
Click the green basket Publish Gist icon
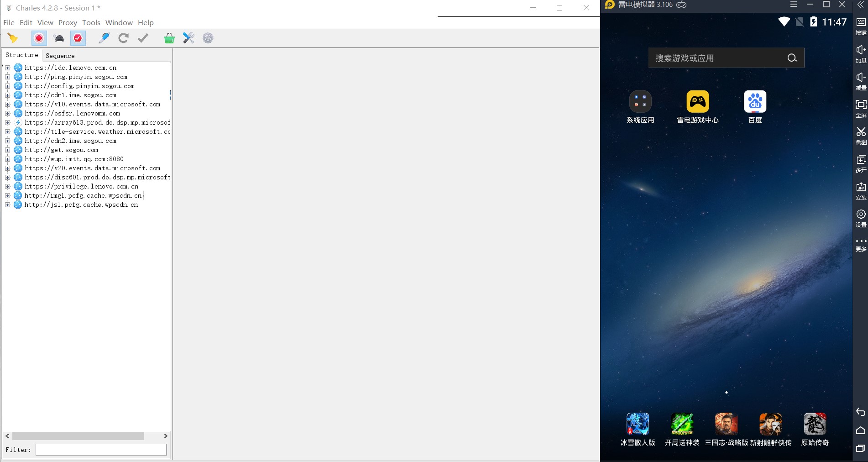pyautogui.click(x=169, y=38)
